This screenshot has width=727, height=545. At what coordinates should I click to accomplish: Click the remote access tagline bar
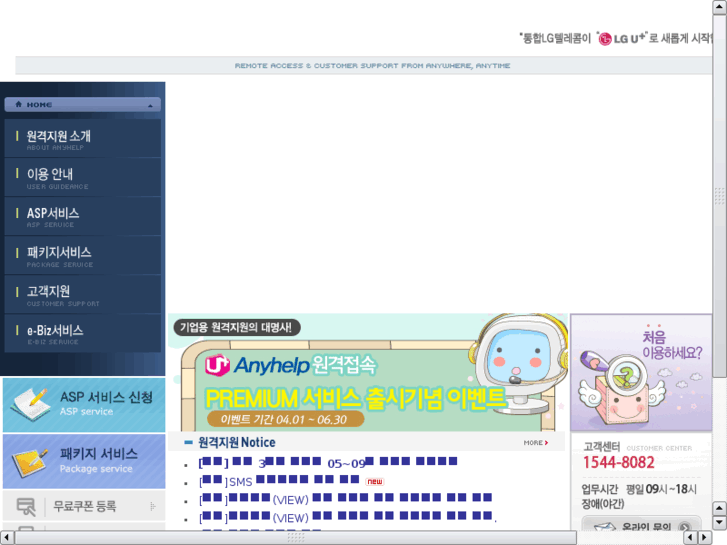364,65
